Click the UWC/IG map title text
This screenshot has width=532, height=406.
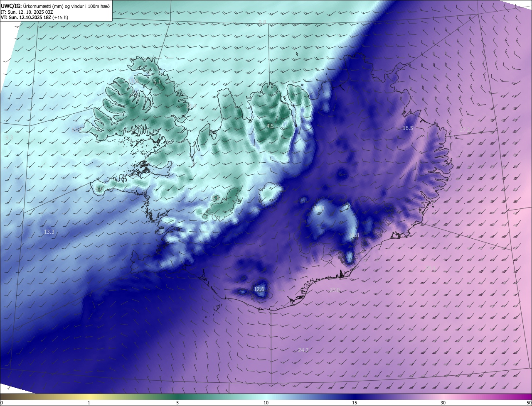55,6
